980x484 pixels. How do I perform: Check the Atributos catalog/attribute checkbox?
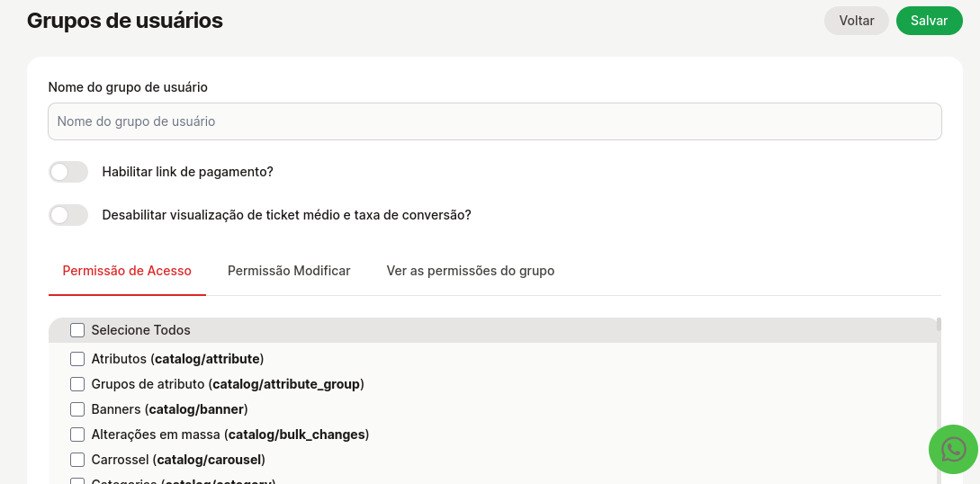76,358
